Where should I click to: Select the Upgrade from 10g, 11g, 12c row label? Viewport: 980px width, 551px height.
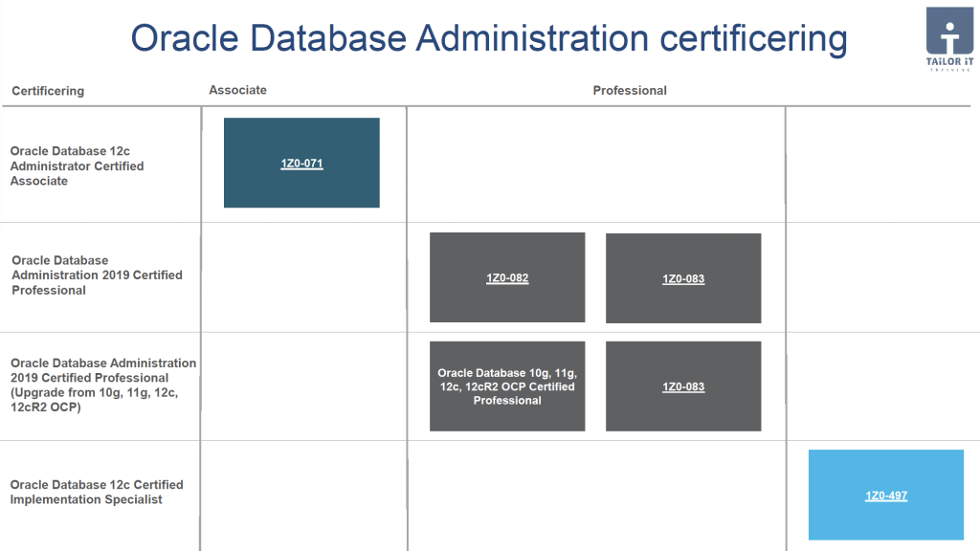point(103,385)
